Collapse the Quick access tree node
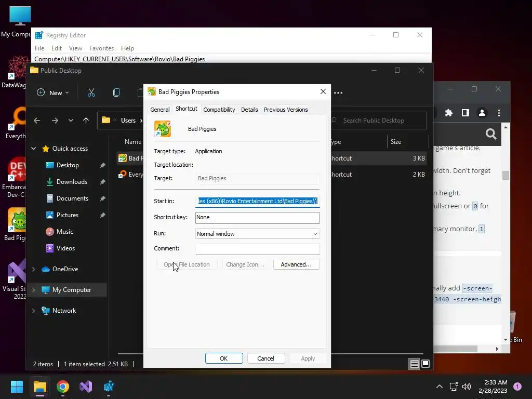The height and width of the screenshot is (399, 532). 34,148
